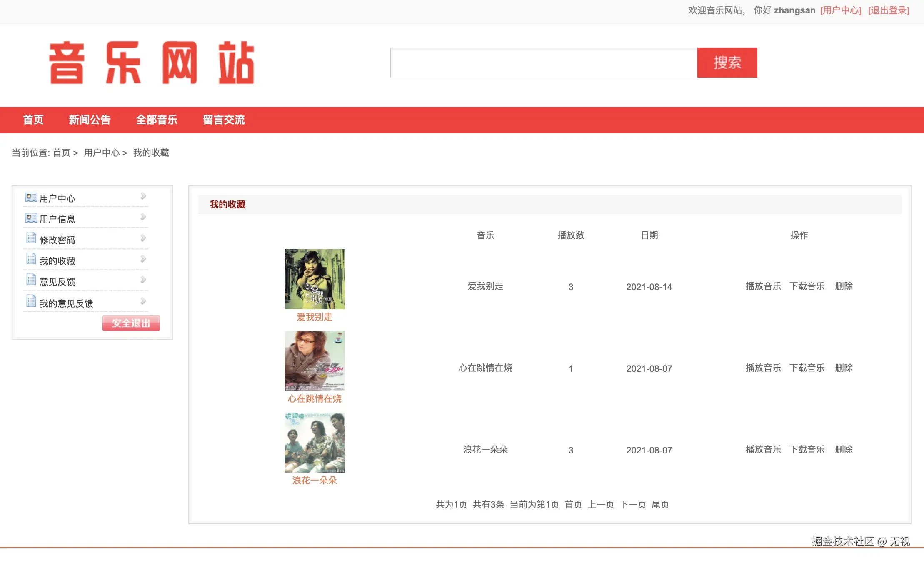Download 心在跳情在烧 via 下载音乐

click(x=807, y=368)
